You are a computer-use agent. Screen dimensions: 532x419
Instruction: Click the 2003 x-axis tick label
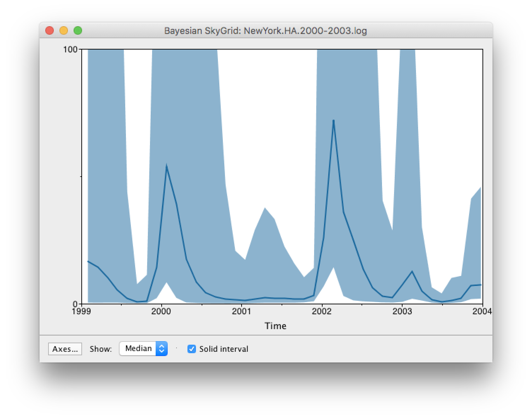402,311
